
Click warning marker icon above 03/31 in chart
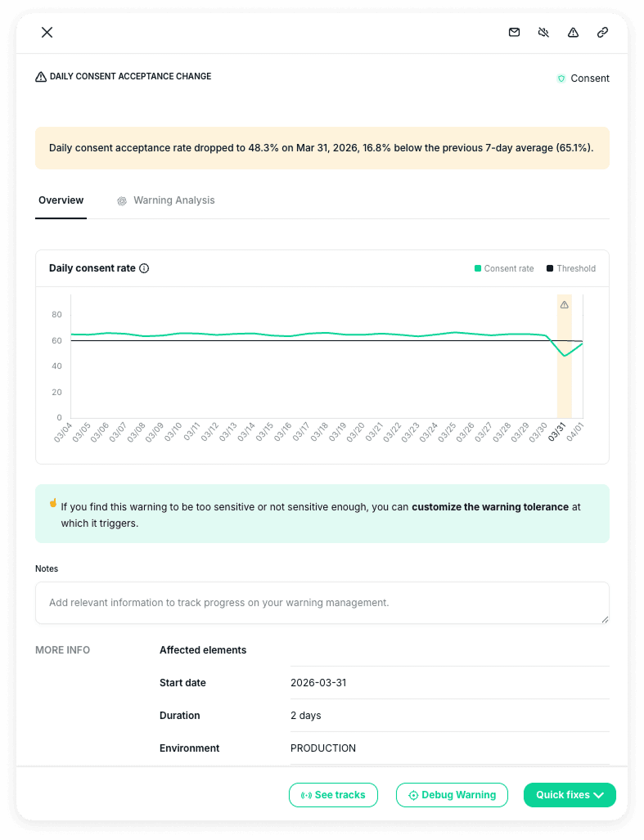564,305
